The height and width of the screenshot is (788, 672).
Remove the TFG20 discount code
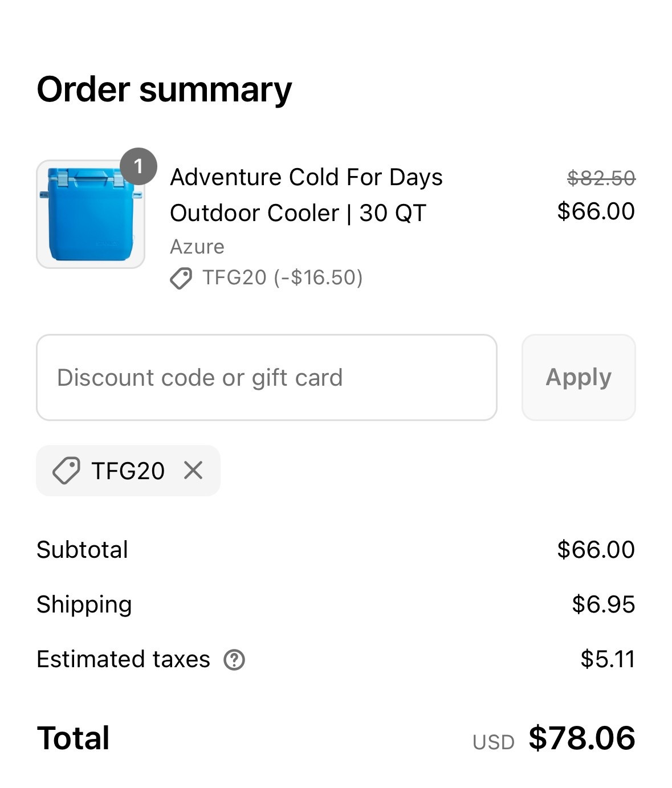tap(194, 471)
